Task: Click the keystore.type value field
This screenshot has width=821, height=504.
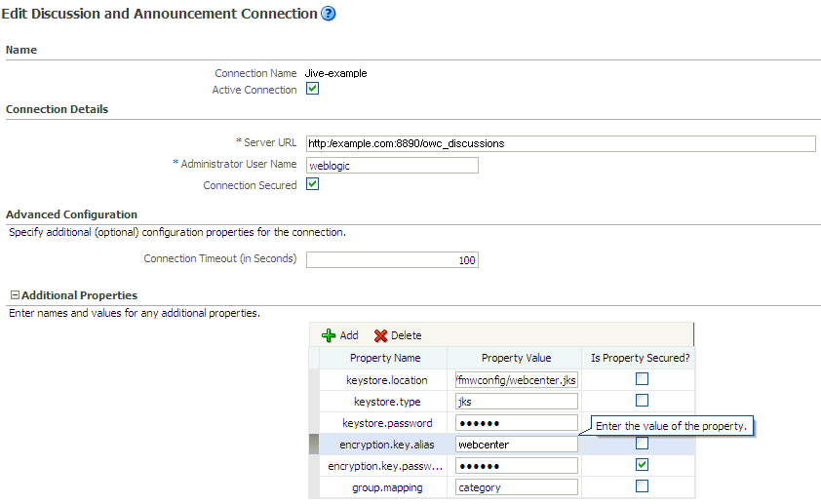Action: pos(517,401)
